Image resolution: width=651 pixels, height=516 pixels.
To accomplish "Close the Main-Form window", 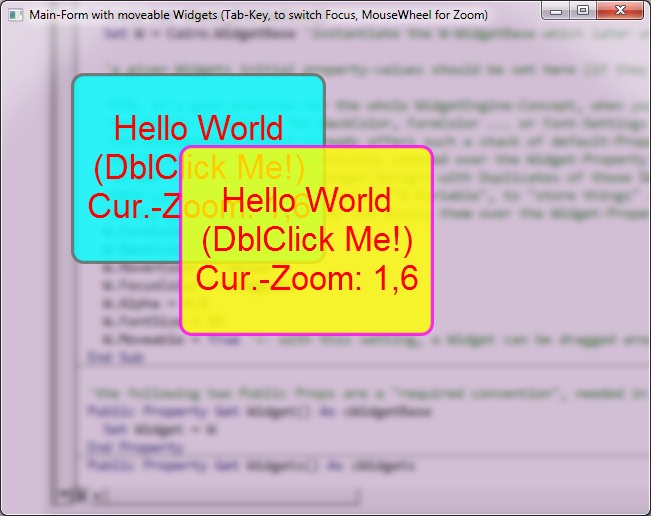I will coord(621,12).
